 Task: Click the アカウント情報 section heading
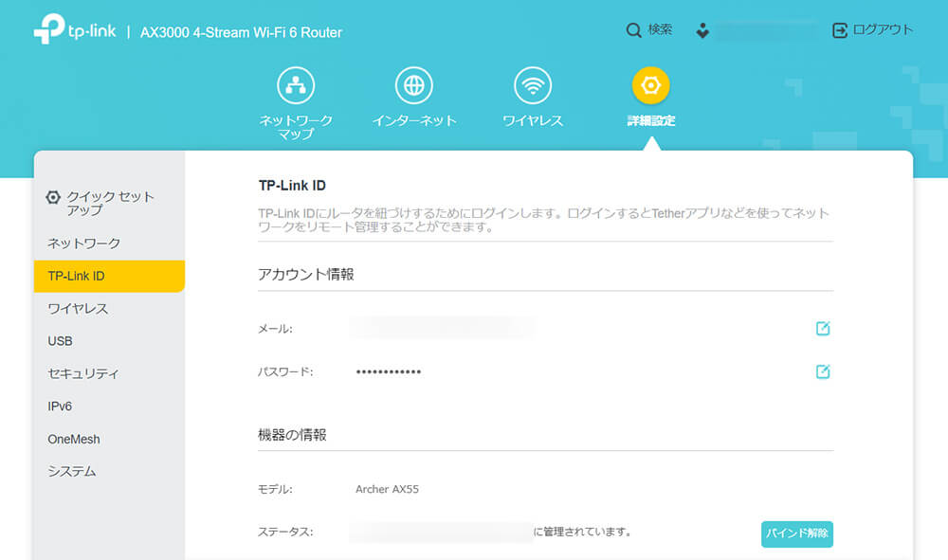306,275
